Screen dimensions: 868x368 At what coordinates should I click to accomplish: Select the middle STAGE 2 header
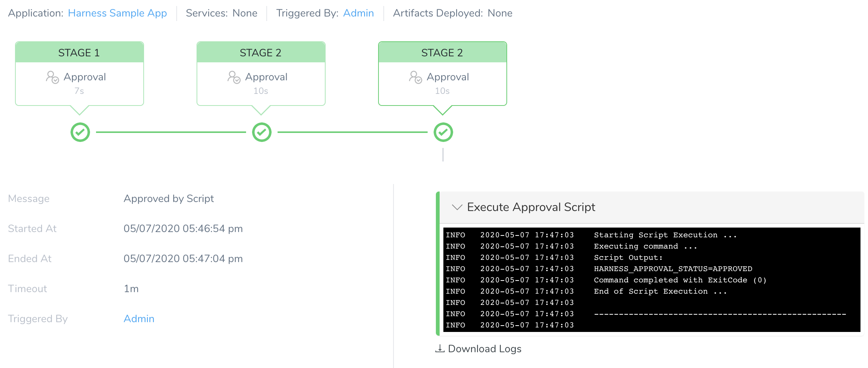tap(261, 52)
